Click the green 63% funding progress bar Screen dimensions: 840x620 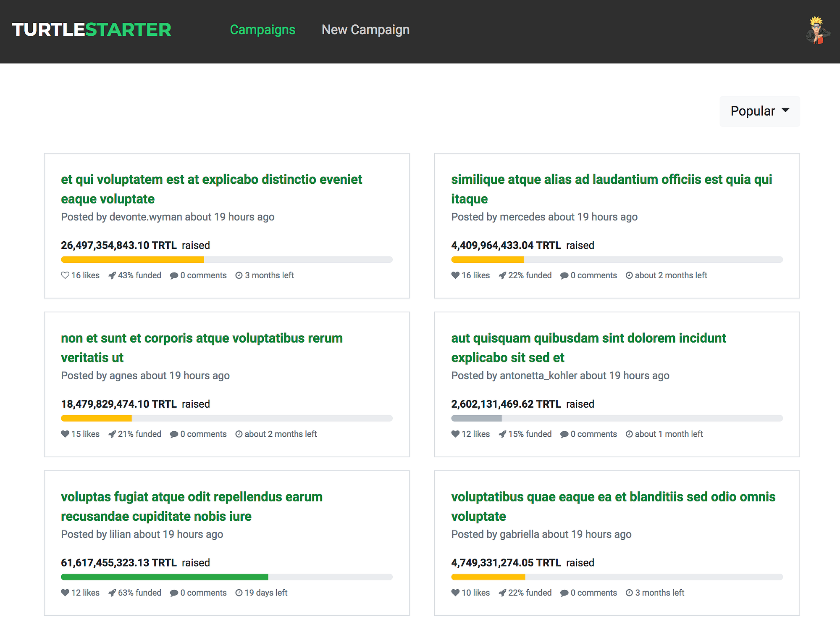click(x=164, y=577)
